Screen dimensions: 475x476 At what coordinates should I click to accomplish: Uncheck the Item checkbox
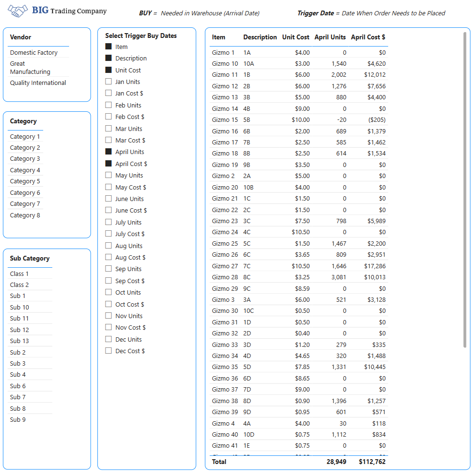[x=108, y=47]
